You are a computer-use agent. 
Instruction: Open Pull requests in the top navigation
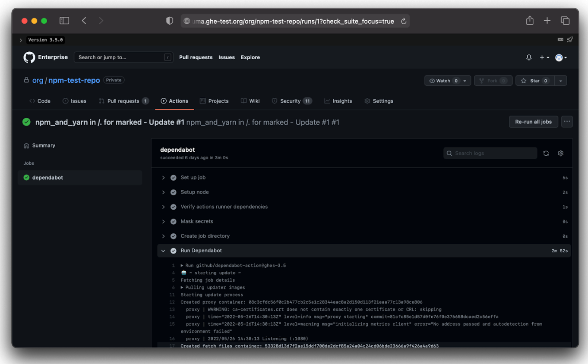(196, 57)
